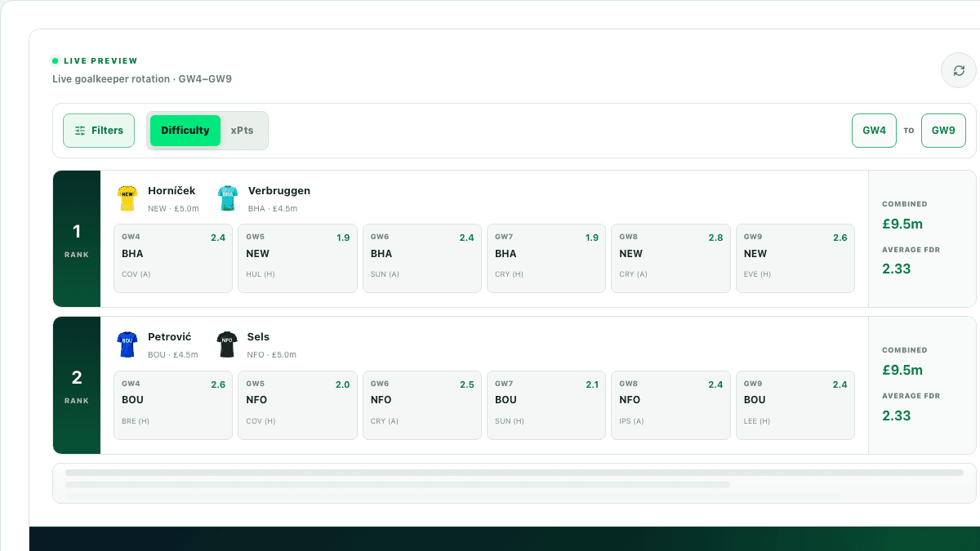
Task: Click the GW6 NFO vs CRY (A) fixture card
Action: [x=422, y=405]
